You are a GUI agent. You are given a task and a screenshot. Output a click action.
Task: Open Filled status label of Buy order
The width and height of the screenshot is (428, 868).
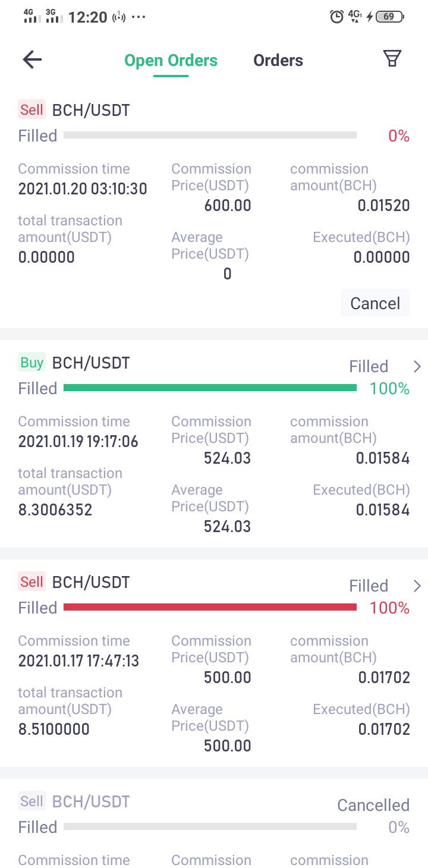pyautogui.click(x=369, y=366)
